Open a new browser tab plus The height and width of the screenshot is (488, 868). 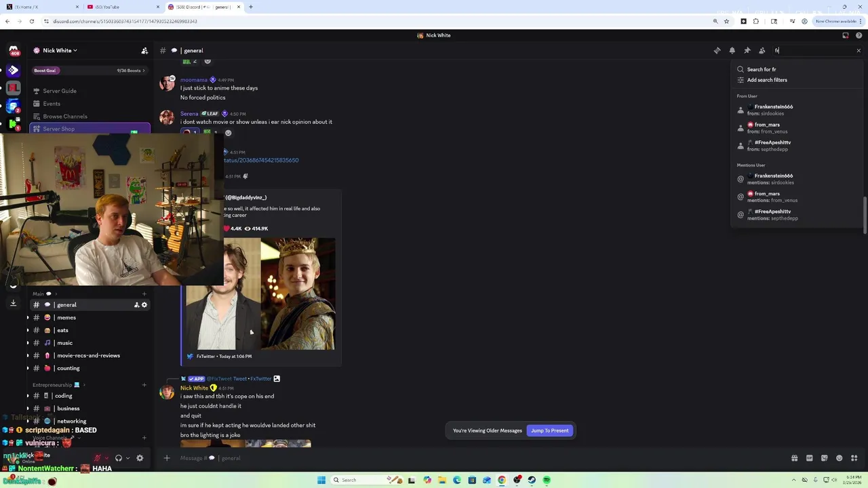(x=251, y=7)
